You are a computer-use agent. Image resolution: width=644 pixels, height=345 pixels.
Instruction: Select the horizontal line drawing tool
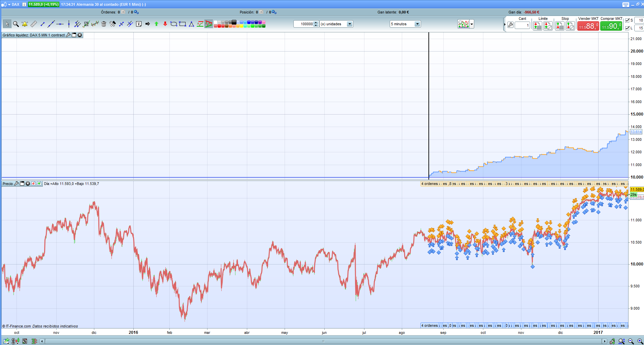tap(60, 24)
